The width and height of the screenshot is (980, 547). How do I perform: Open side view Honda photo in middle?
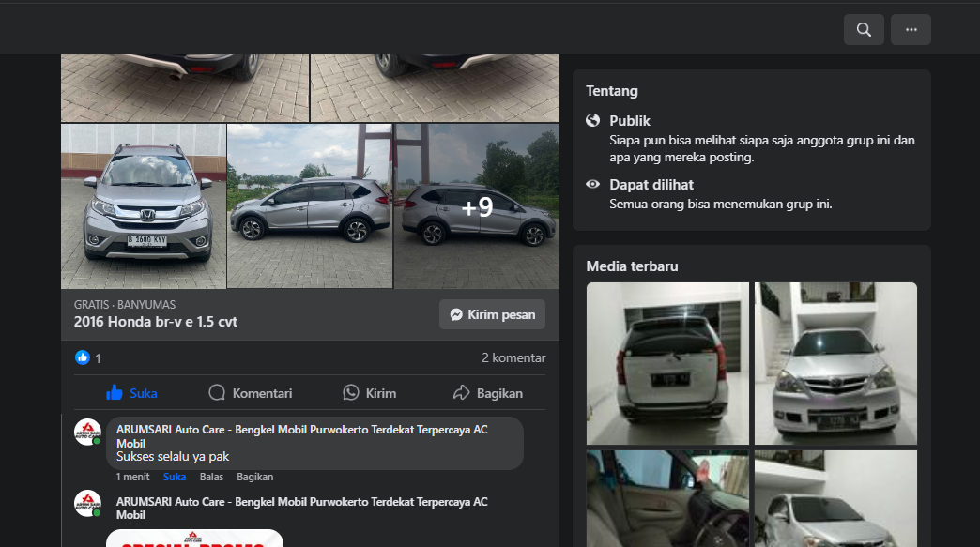[310, 206]
